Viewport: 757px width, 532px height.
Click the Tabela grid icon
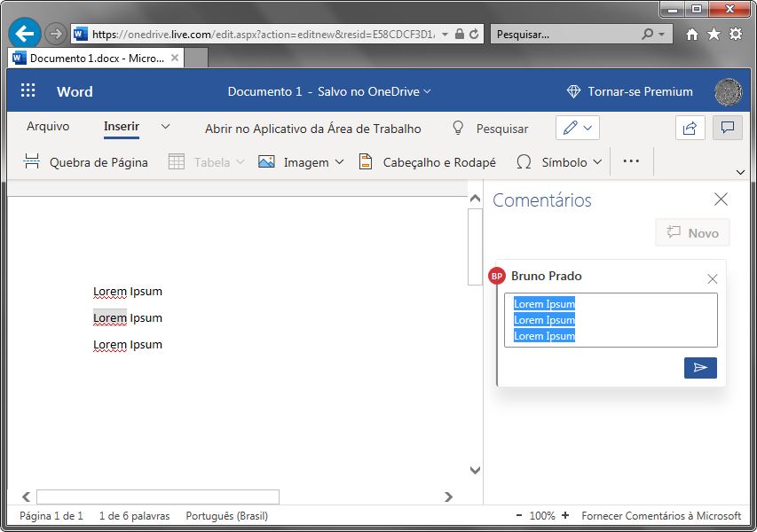tap(177, 161)
